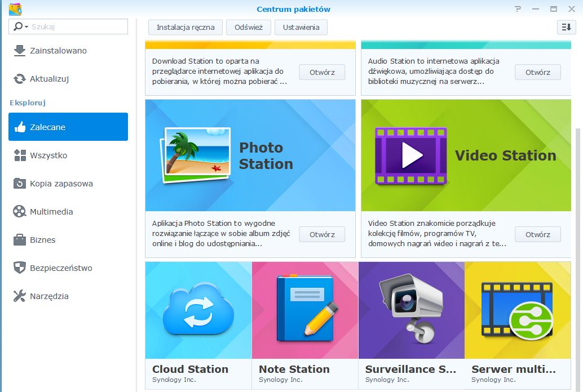The width and height of the screenshot is (583, 392).
Task: Open the Surveillance S... package name
Action: (x=410, y=369)
